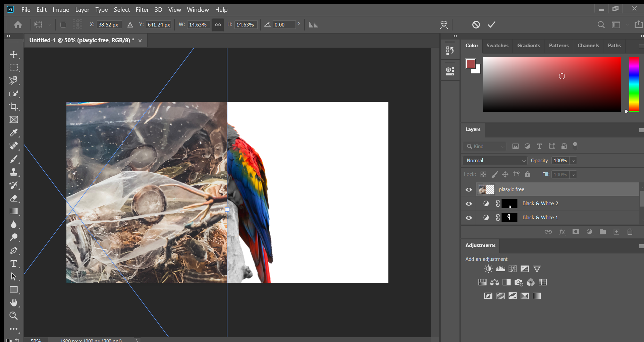
Task: Cancel the transform operation
Action: tap(476, 24)
